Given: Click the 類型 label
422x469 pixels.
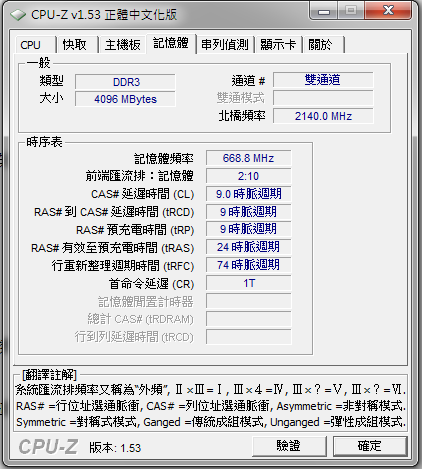Looking at the screenshot, I should [x=51, y=81].
